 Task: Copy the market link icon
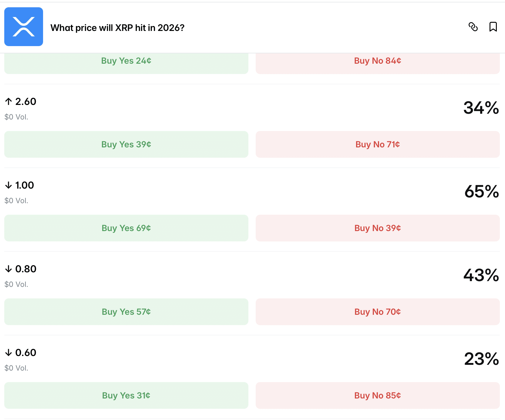473,27
